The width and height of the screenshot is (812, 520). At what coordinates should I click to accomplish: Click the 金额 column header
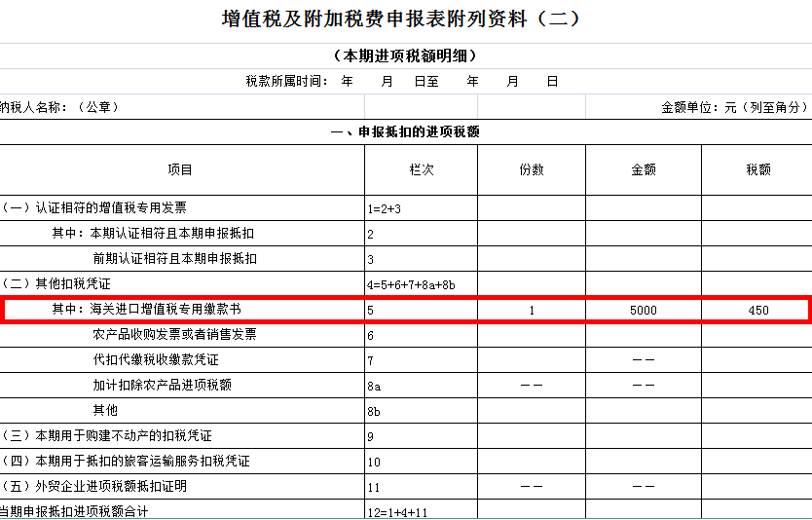pyautogui.click(x=644, y=169)
